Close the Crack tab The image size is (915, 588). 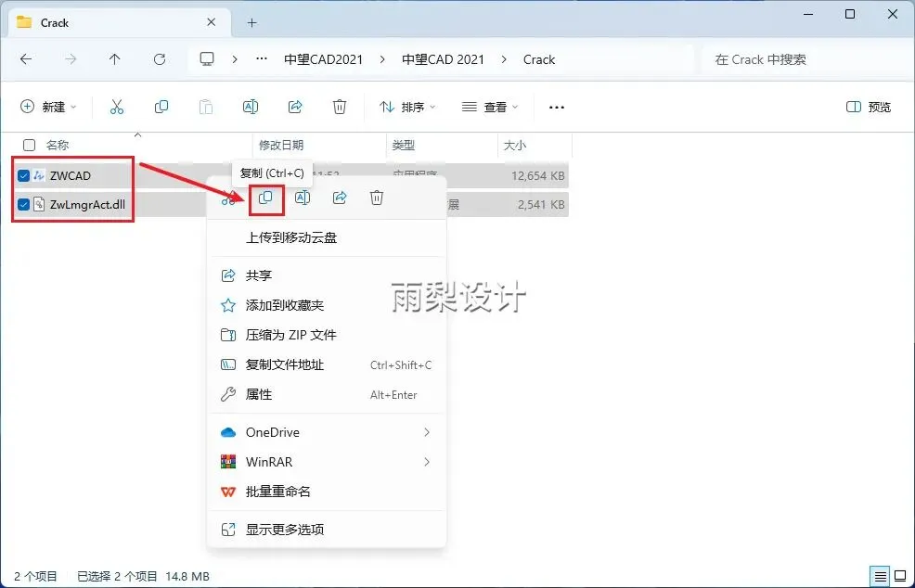click(x=212, y=22)
